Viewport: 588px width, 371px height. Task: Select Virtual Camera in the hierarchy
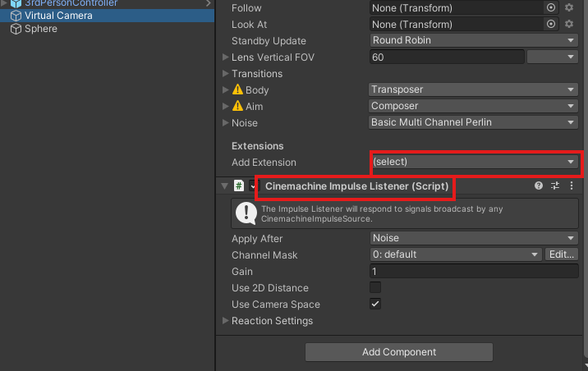(x=108, y=16)
